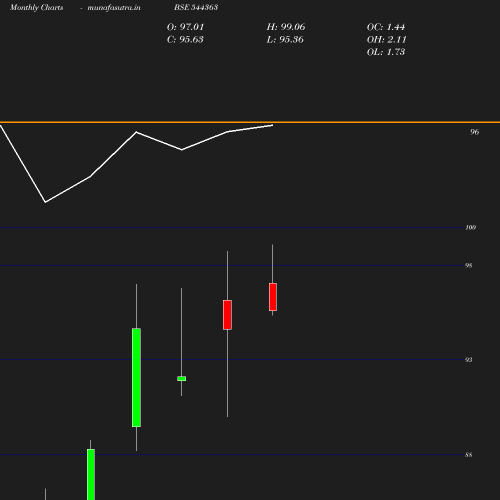Click the '88' price axis label
Screen dimensions: 500x500
pos(469,455)
